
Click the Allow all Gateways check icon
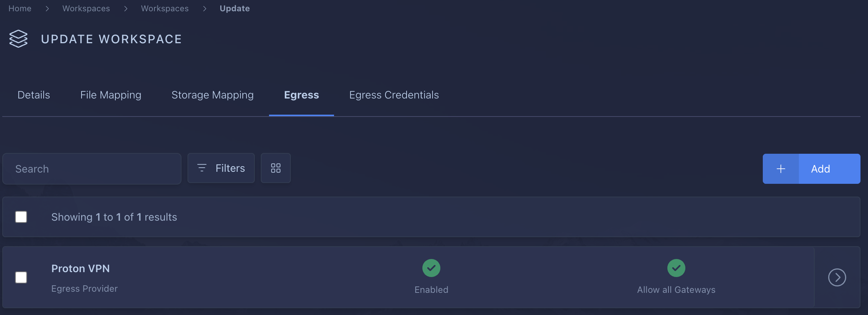pos(676,268)
